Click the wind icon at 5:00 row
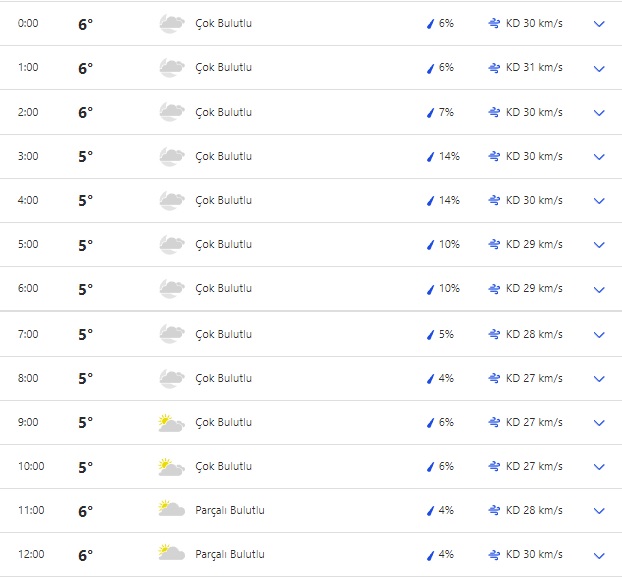The width and height of the screenshot is (622, 578). click(494, 245)
